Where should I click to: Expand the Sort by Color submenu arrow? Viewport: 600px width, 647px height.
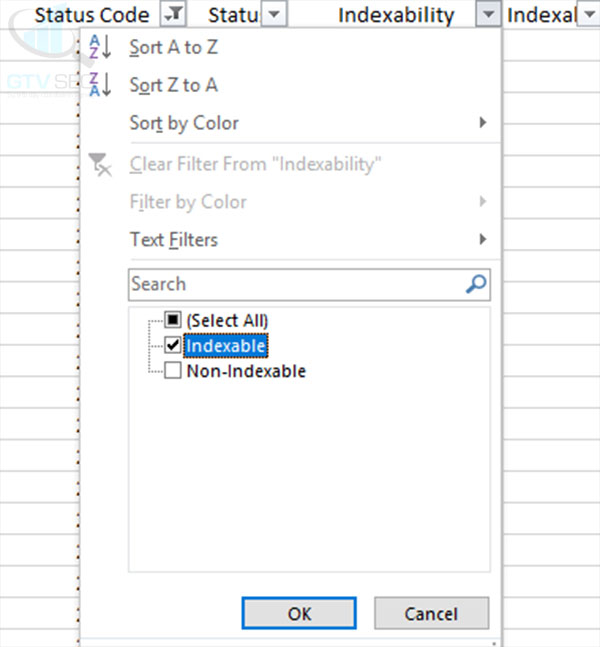(x=483, y=124)
